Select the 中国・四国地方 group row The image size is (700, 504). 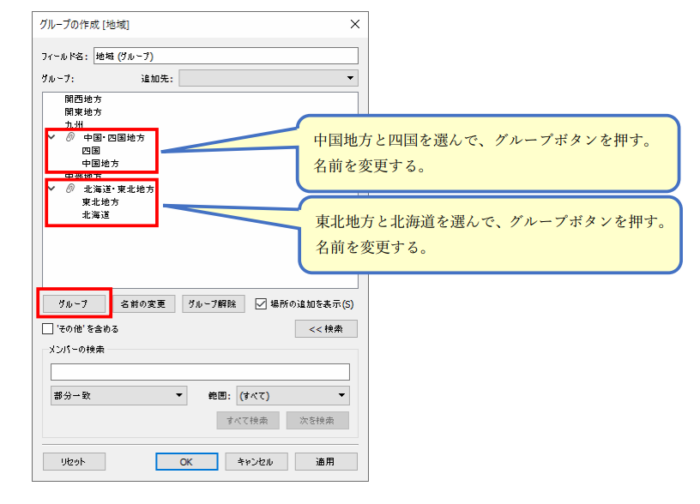[x=114, y=137]
